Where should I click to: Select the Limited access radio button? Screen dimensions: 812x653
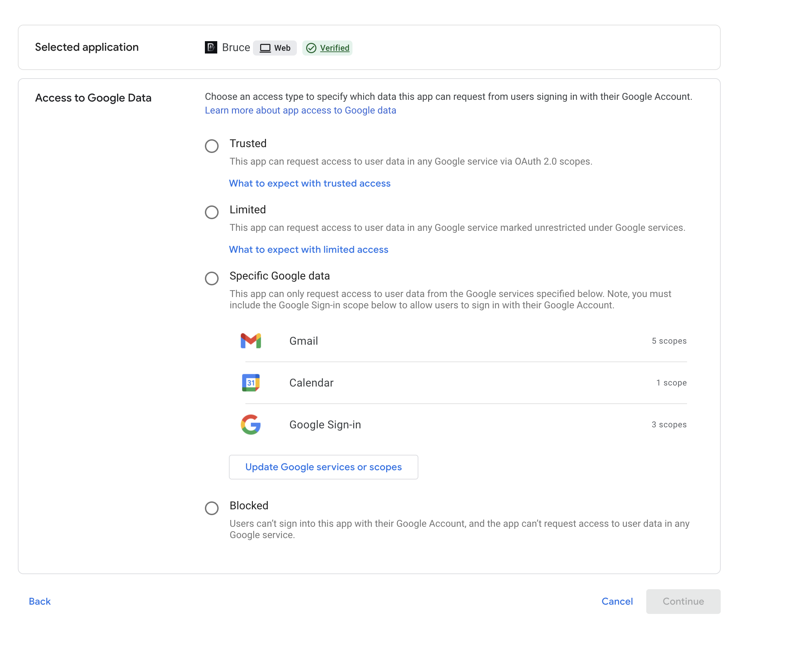(212, 212)
